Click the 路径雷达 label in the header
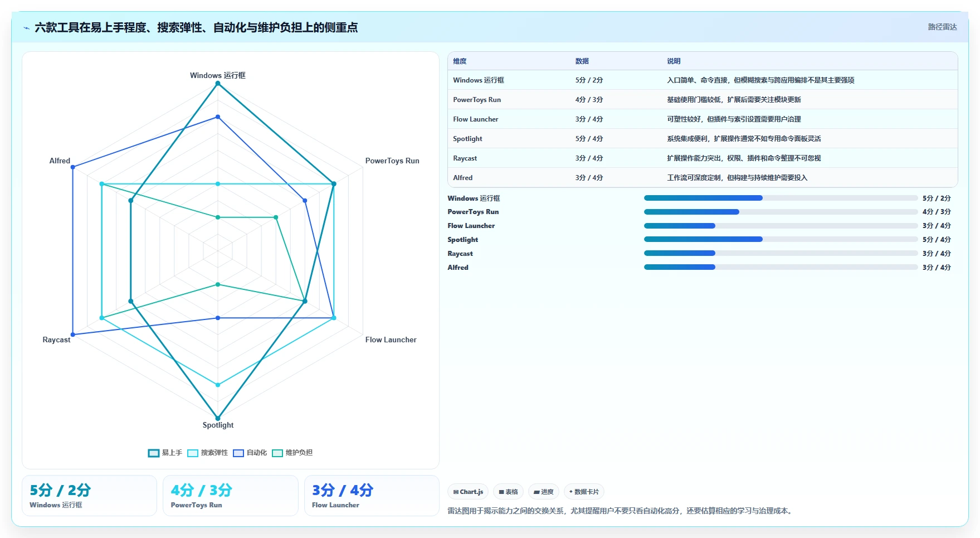 (x=942, y=27)
